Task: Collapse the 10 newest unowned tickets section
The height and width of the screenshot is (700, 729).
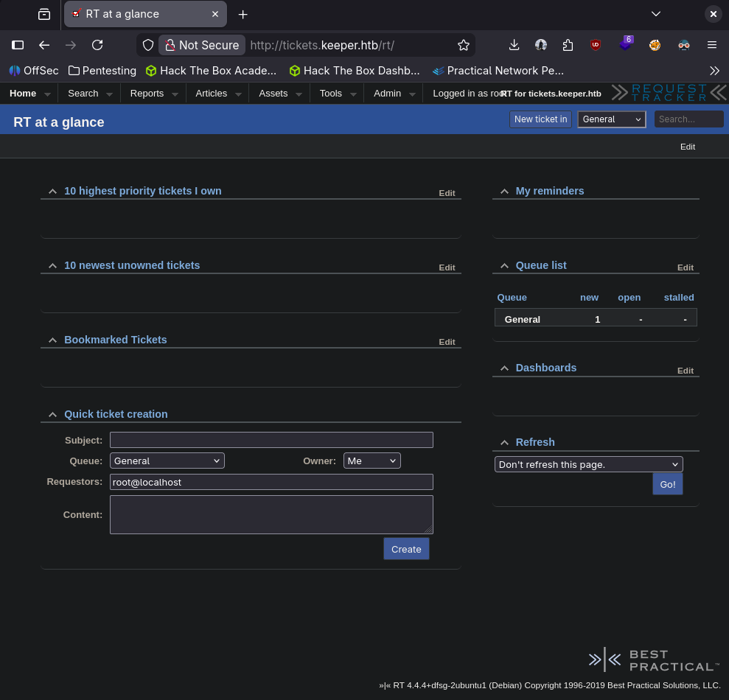Action: [52, 266]
